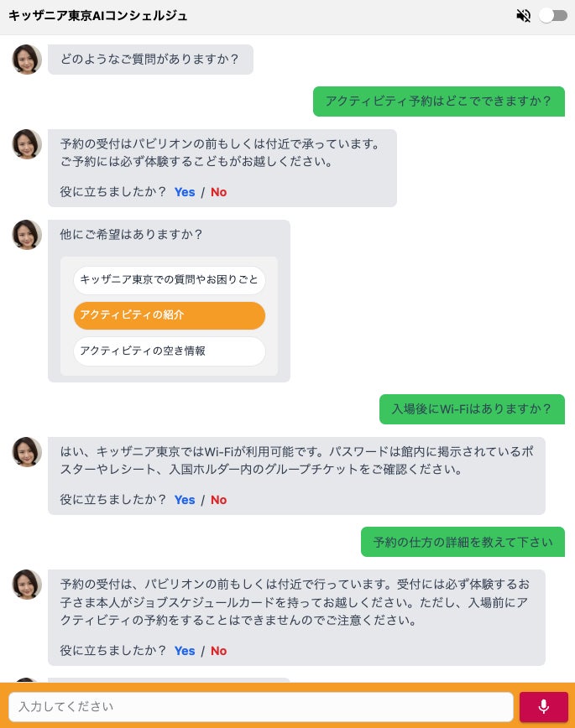Click No under the reservation details answer
The image size is (575, 728).
pos(218,651)
